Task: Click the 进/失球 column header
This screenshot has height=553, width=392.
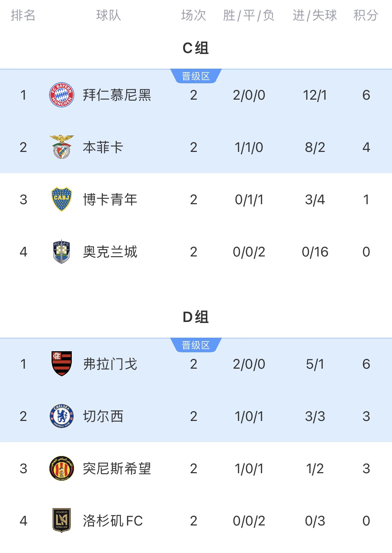Action: coord(315,15)
